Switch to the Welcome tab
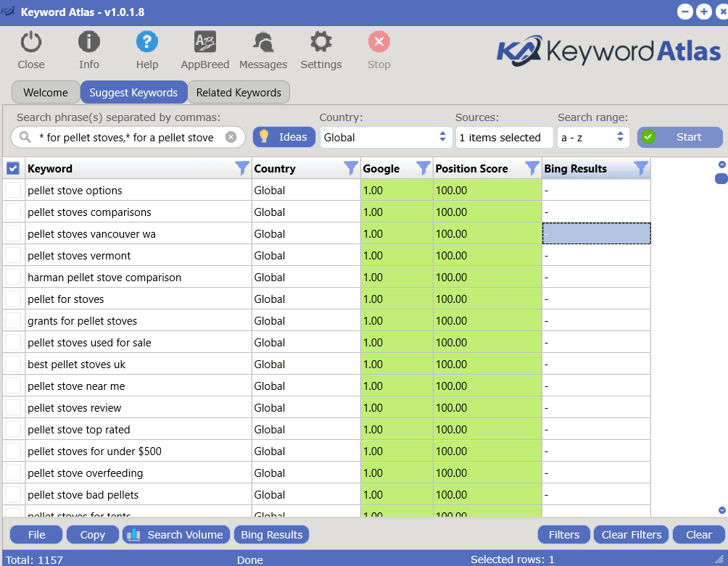This screenshot has width=728, height=566. [x=45, y=92]
